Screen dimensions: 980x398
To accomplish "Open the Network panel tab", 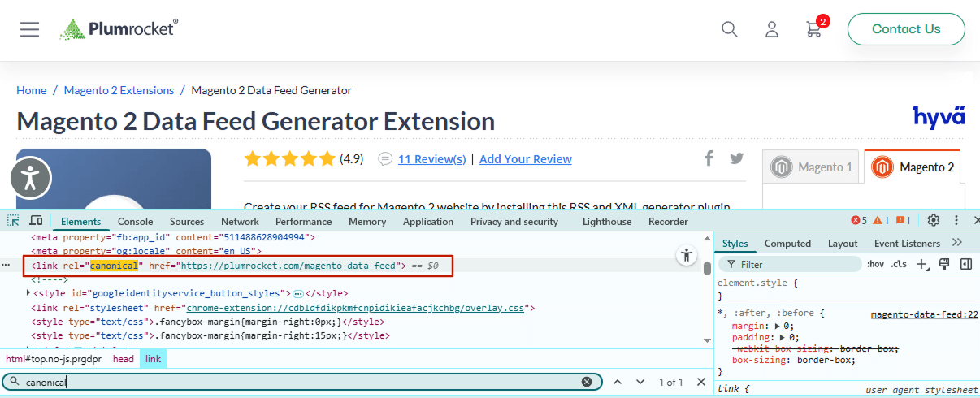I will (240, 222).
